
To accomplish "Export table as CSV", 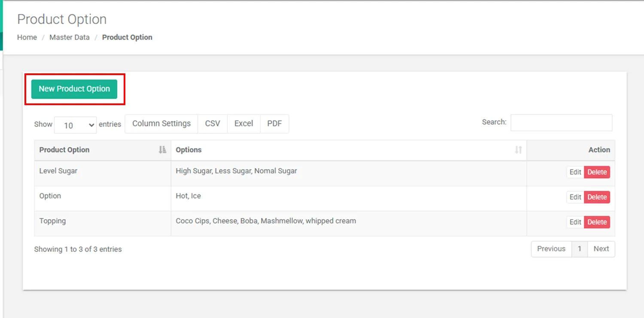I will [x=213, y=124].
